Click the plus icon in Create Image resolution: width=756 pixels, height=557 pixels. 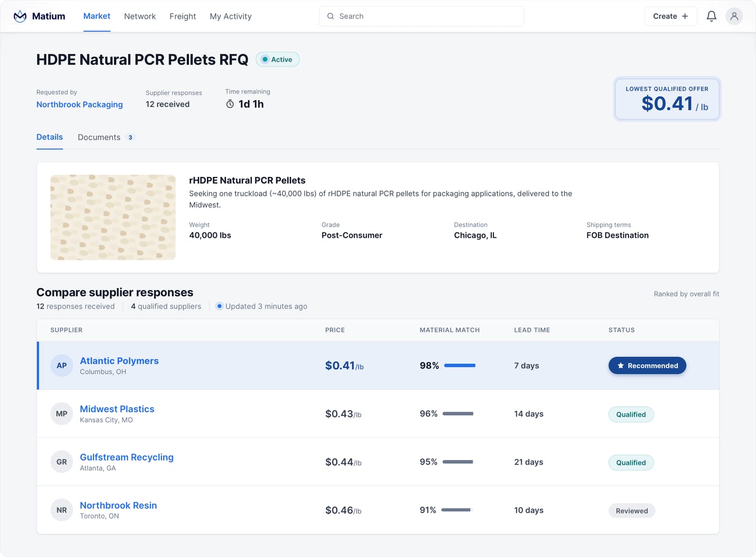coord(685,16)
